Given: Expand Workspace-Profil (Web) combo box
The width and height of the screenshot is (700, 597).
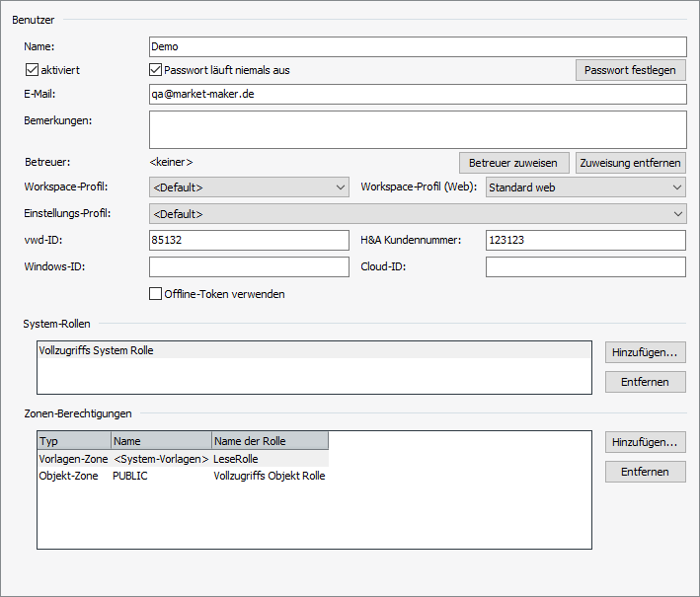Looking at the screenshot, I should [x=585, y=187].
